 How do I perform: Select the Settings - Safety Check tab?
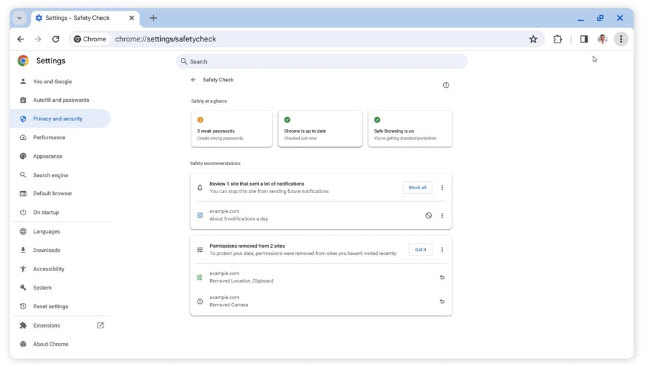pos(85,18)
